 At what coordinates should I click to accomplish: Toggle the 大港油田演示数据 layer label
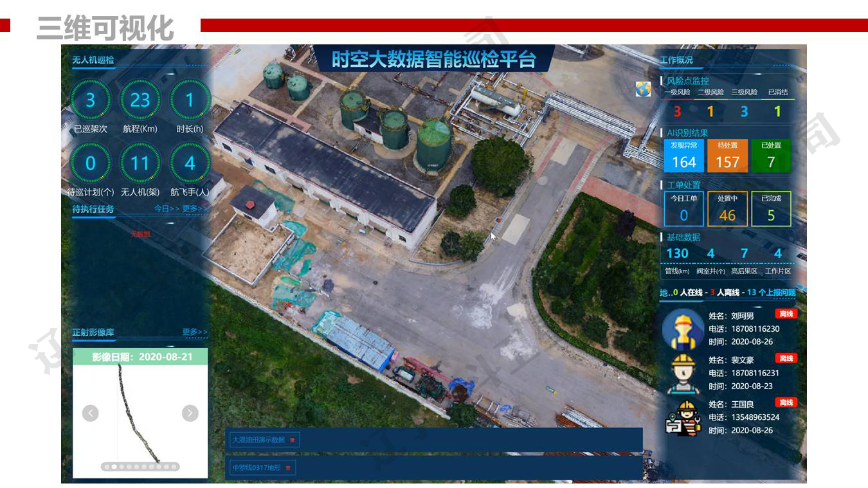(258, 440)
